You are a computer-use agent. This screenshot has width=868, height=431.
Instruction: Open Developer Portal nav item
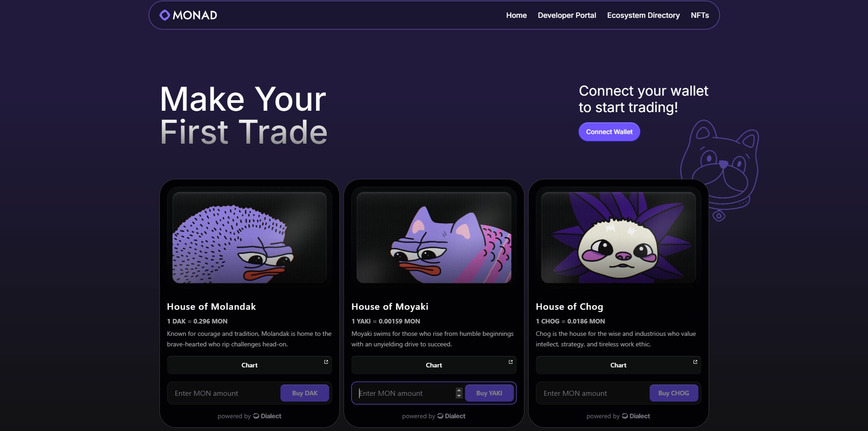[567, 15]
